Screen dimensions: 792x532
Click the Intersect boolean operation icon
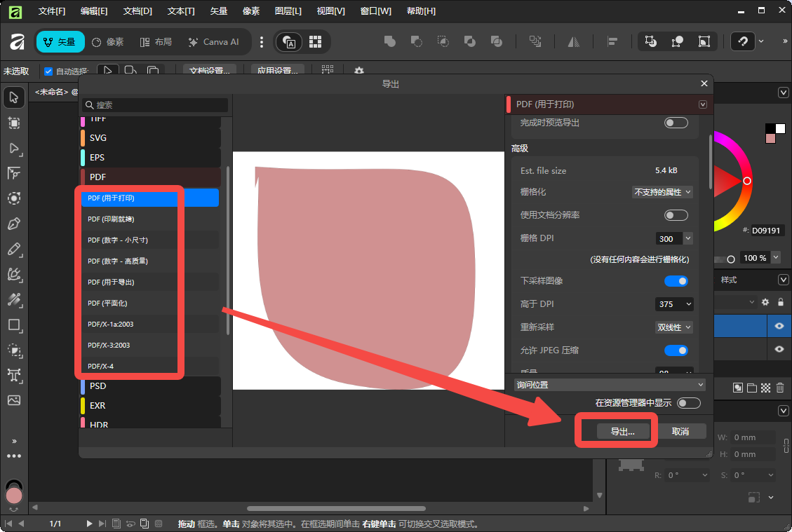point(443,41)
